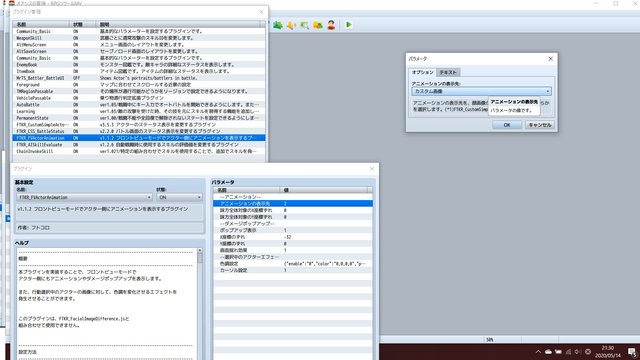Screen dimensions: 640x360
Task: Select the カーソル設定 parameter row
Action: pos(293,270)
